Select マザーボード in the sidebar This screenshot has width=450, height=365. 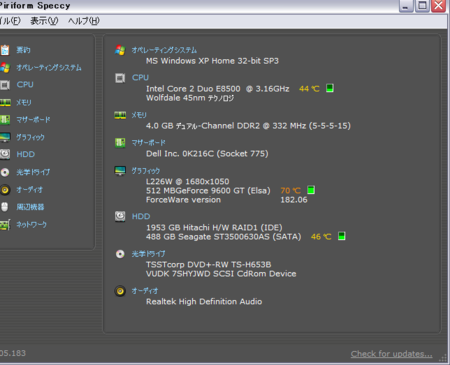(33, 120)
